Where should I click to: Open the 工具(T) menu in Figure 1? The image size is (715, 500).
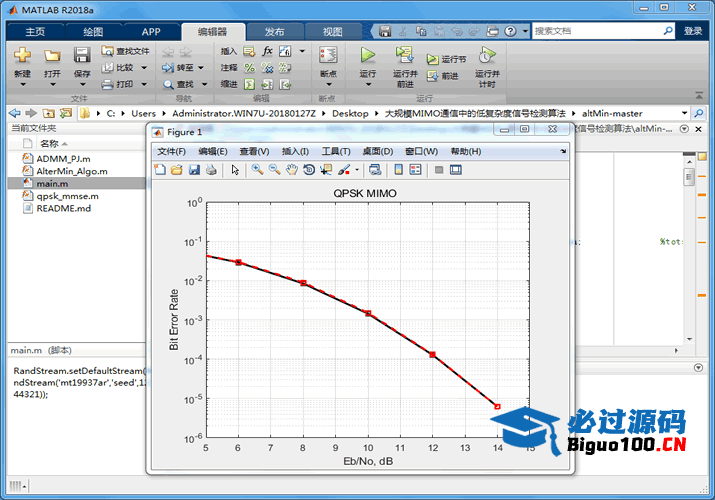(336, 151)
